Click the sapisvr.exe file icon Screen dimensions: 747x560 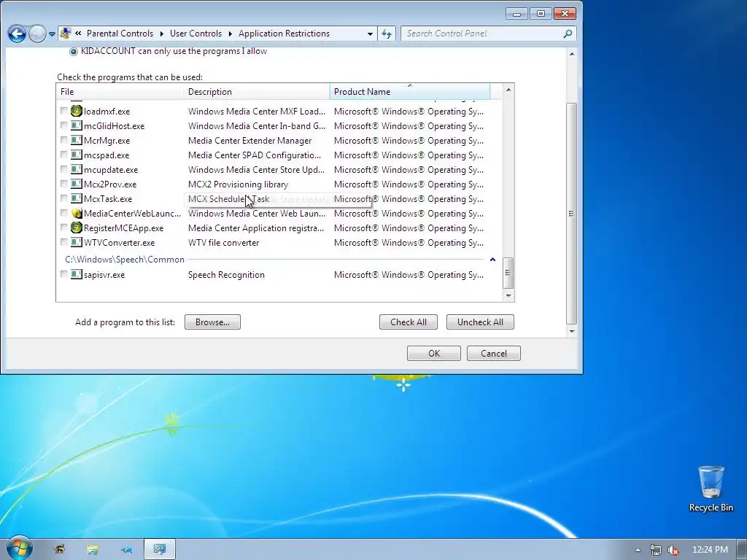click(x=76, y=274)
